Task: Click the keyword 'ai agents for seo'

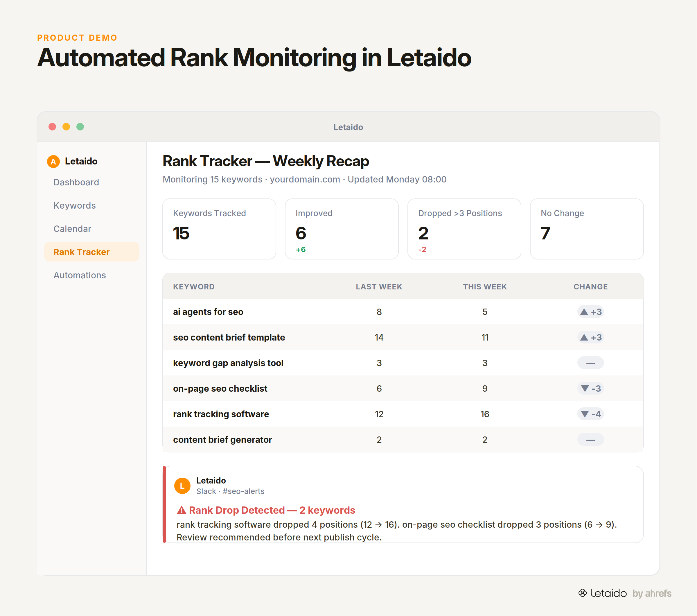Action: (x=208, y=312)
